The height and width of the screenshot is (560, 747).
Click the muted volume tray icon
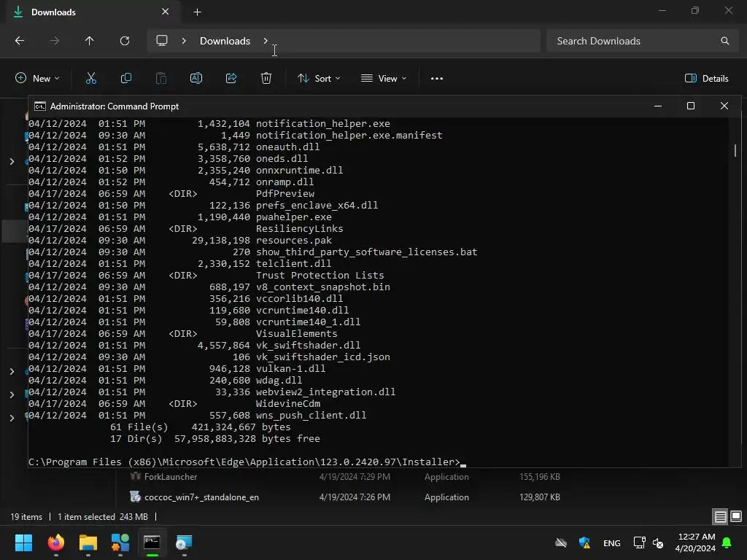coord(658,542)
